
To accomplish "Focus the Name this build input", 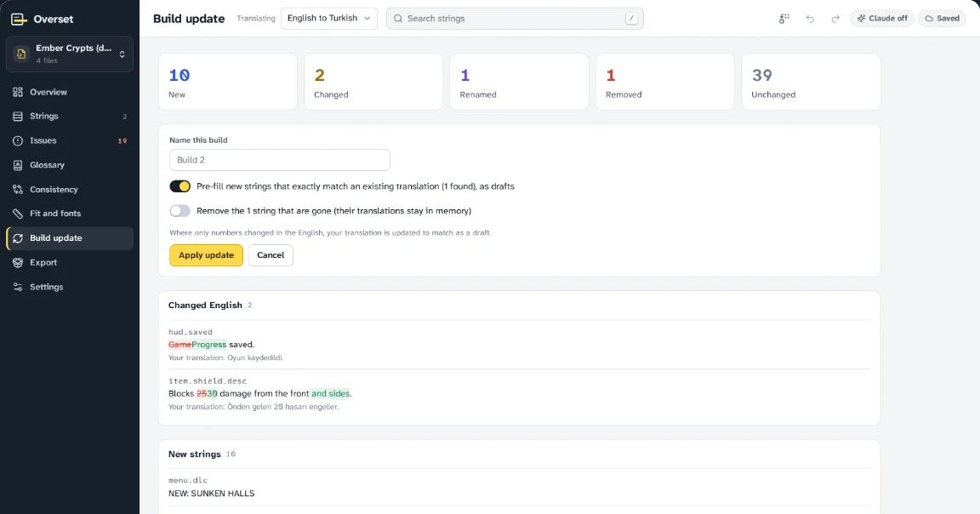I will tap(279, 160).
